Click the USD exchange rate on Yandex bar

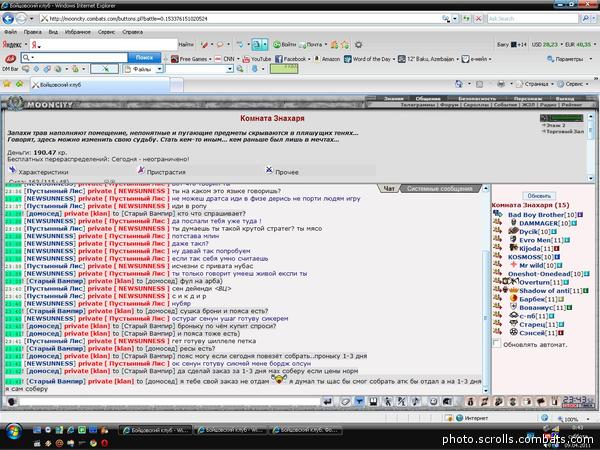(545, 44)
